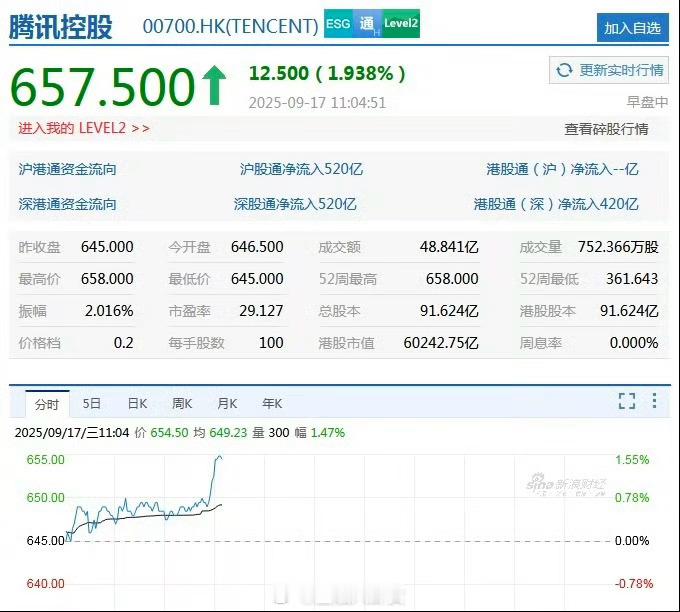Switch to the 月K chart tab
The height and width of the screenshot is (612, 680).
tap(227, 404)
